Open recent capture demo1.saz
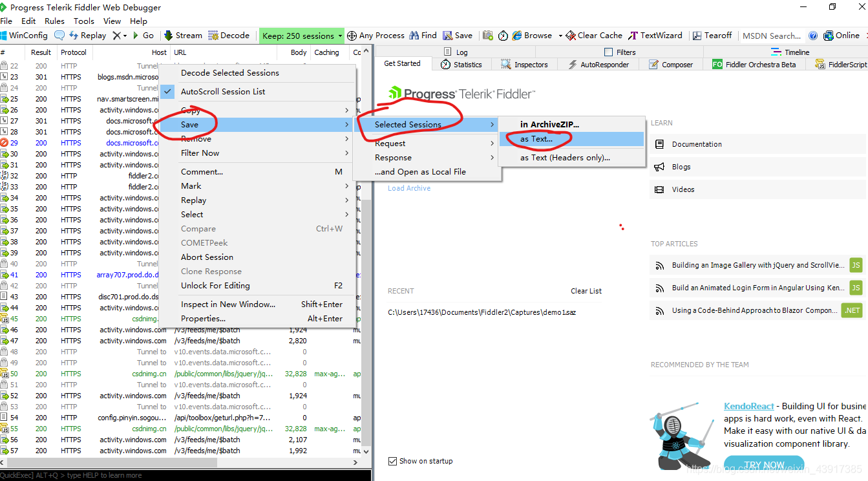 (482, 312)
